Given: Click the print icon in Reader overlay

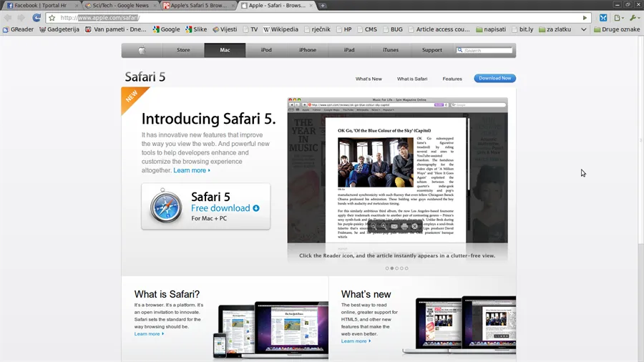Looking at the screenshot, I should 404,226.
